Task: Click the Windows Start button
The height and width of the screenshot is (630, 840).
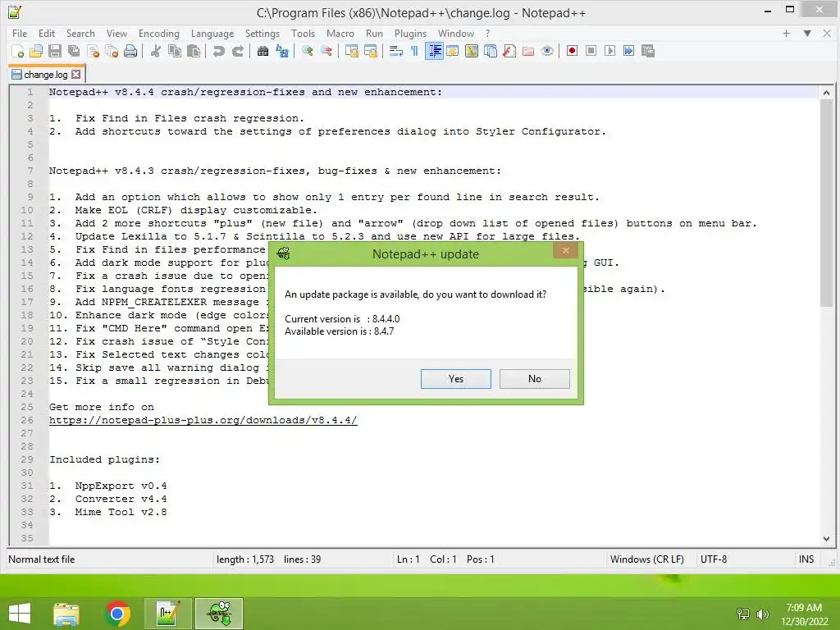Action: [20, 614]
